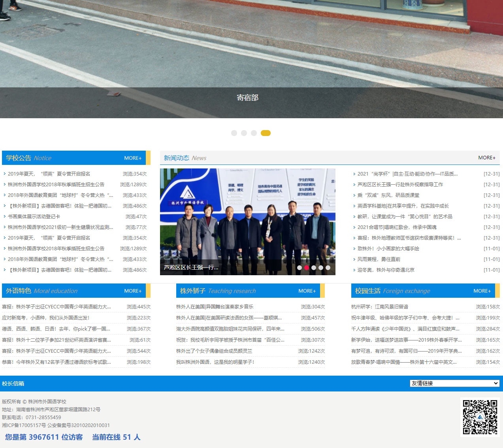This screenshot has width=503, height=448.
Task: Open 书画集体展示活动登记卡 notice link
Action: 34,217
